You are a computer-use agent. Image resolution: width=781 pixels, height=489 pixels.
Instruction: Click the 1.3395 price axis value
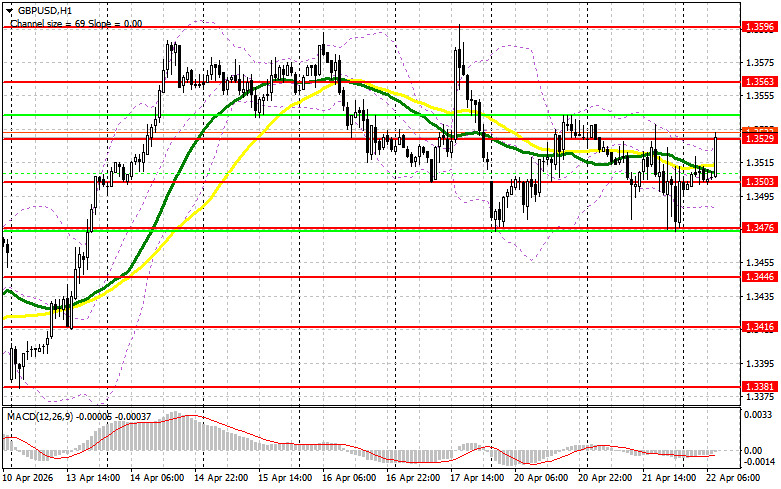coord(760,364)
